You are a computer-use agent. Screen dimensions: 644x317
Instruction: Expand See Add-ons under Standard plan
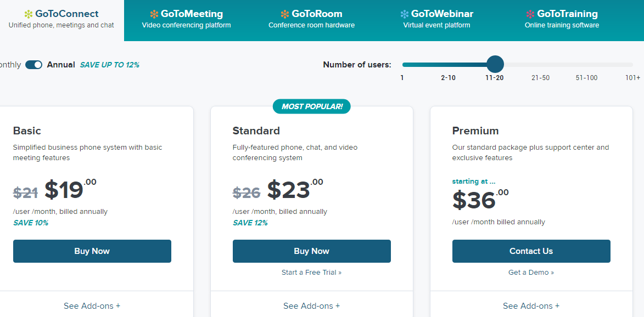[311, 306]
